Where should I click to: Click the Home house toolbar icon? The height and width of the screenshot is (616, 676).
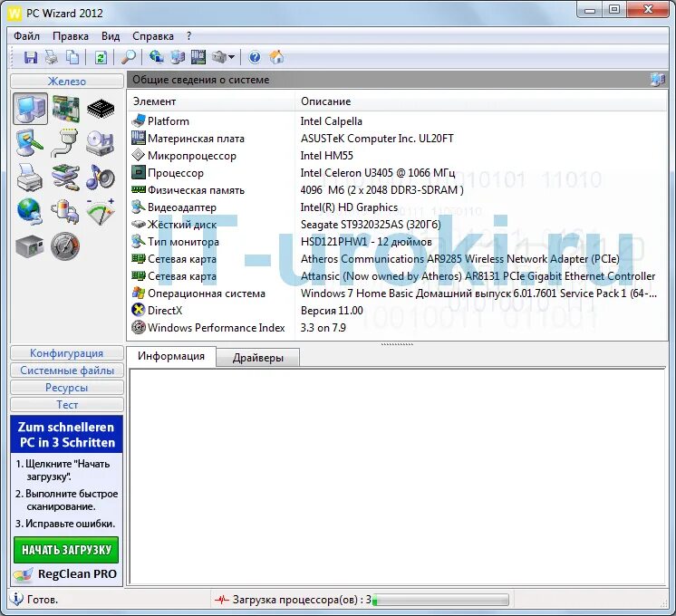click(276, 57)
